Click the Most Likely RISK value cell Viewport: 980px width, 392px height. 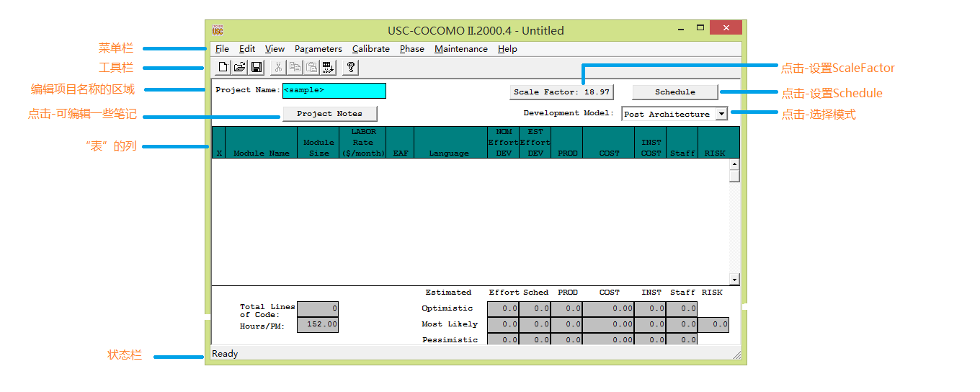click(713, 324)
